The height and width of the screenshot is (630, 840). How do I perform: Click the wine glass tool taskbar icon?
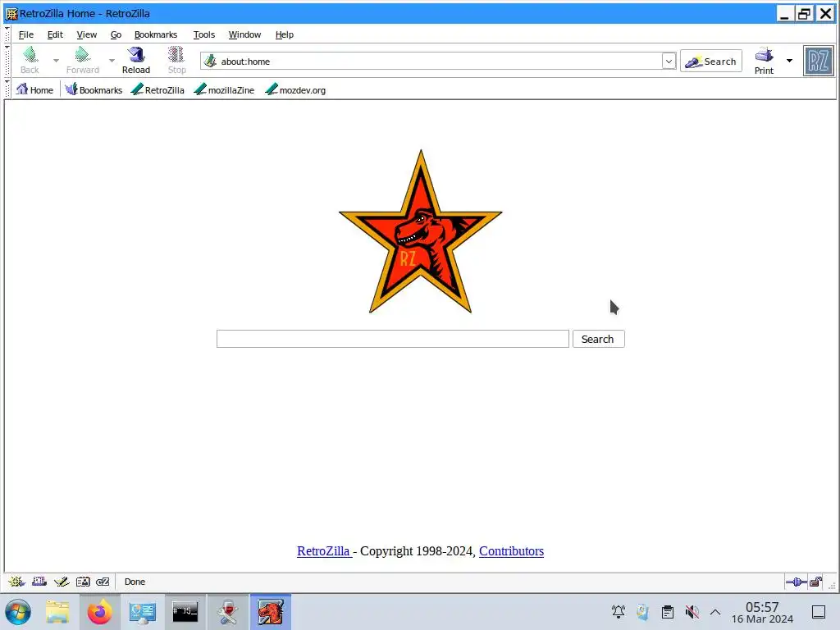pos(228,612)
